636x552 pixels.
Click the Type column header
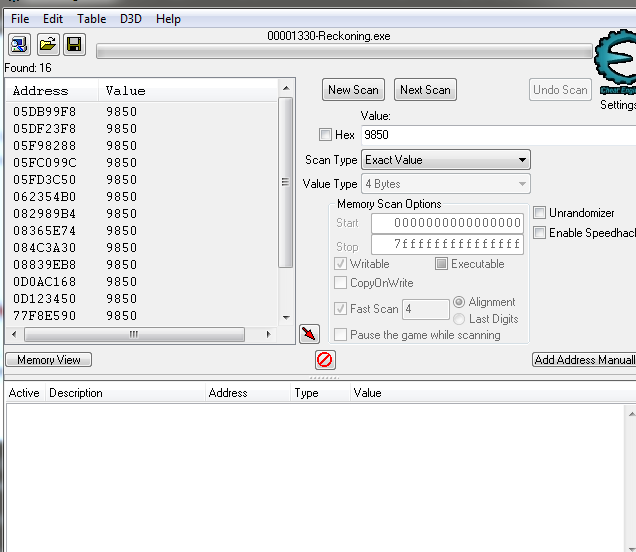pos(320,393)
